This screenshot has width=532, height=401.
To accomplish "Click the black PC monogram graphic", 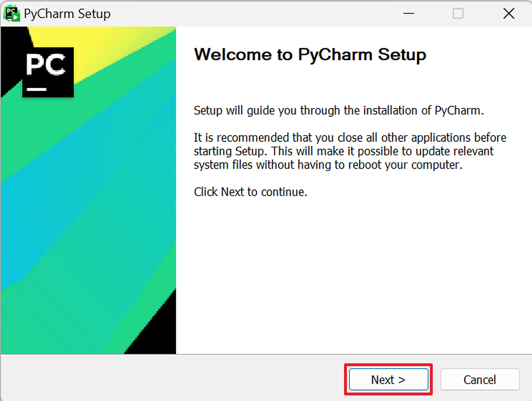I will 47,71.
